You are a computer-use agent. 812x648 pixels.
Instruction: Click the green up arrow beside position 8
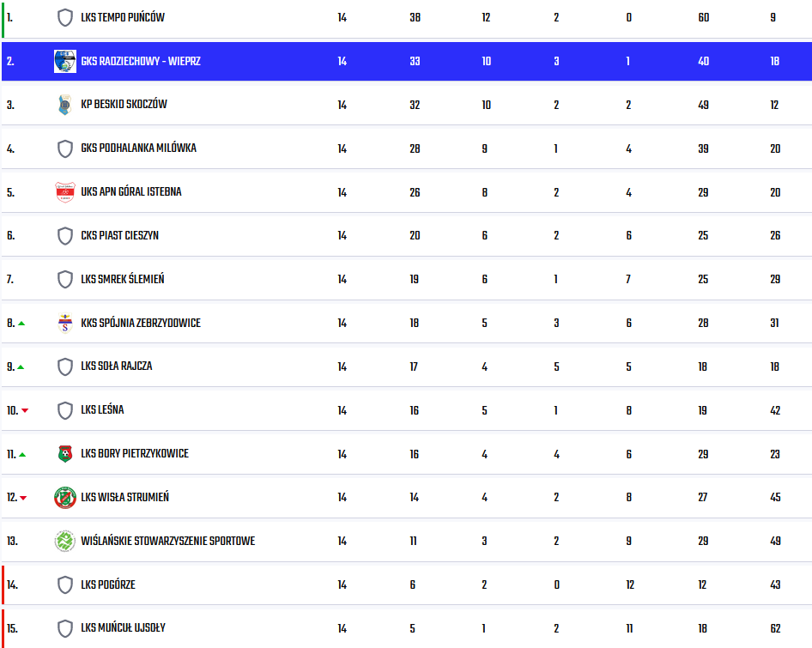21,324
